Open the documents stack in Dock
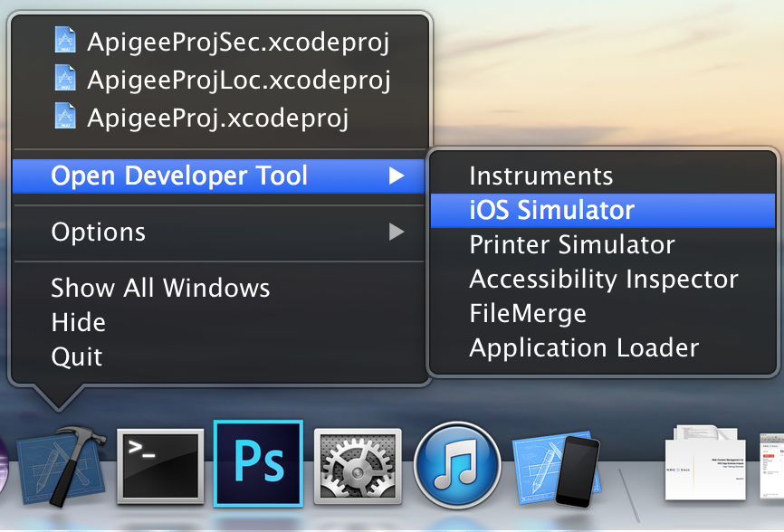The image size is (784, 532). tap(705, 462)
